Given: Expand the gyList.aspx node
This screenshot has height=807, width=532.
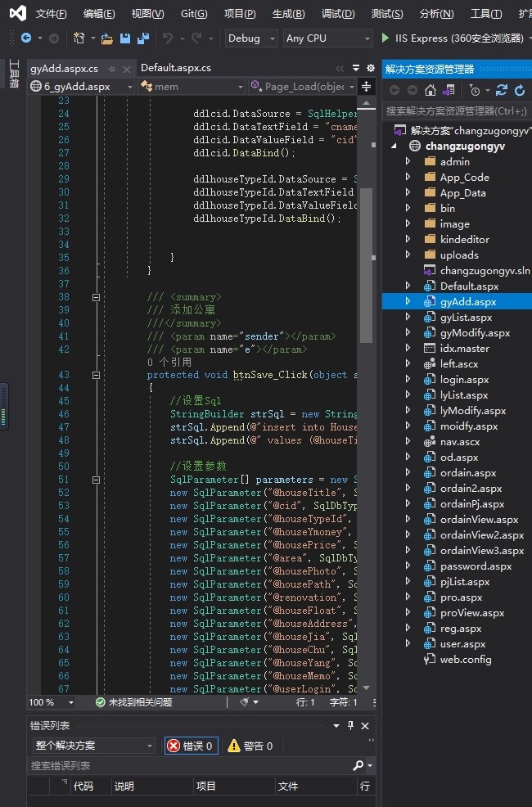Looking at the screenshot, I should pos(408,317).
